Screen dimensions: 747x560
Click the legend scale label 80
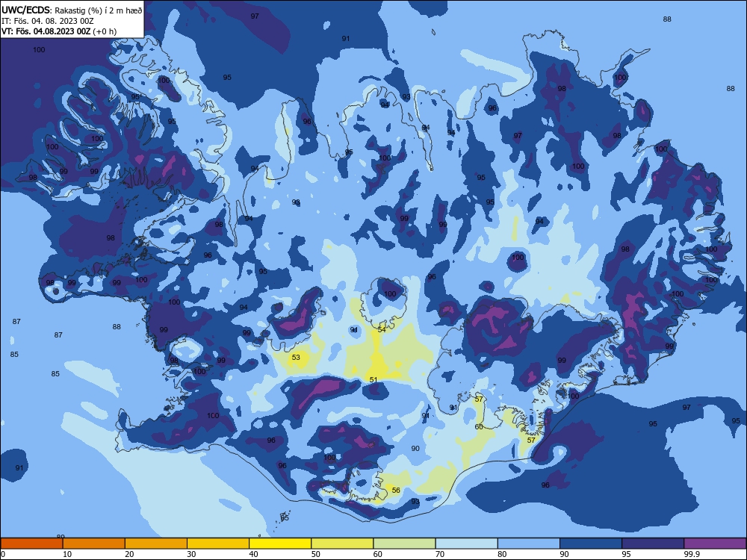[502, 554]
